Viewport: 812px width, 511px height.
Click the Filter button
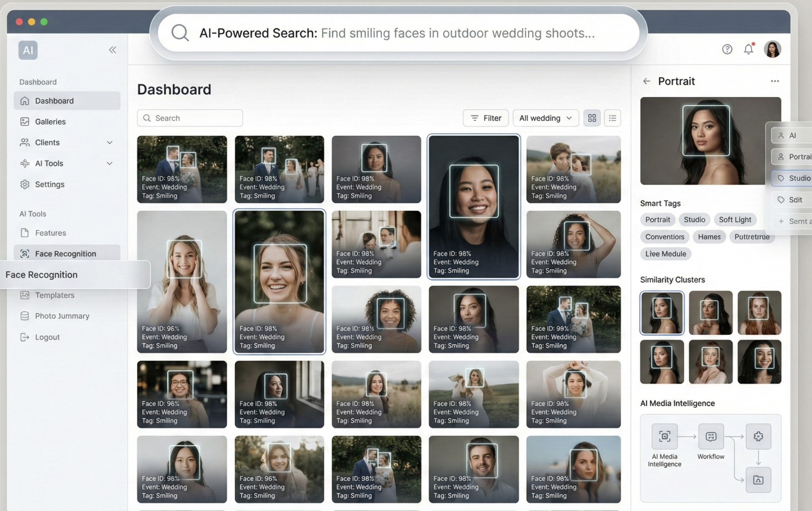(x=485, y=118)
